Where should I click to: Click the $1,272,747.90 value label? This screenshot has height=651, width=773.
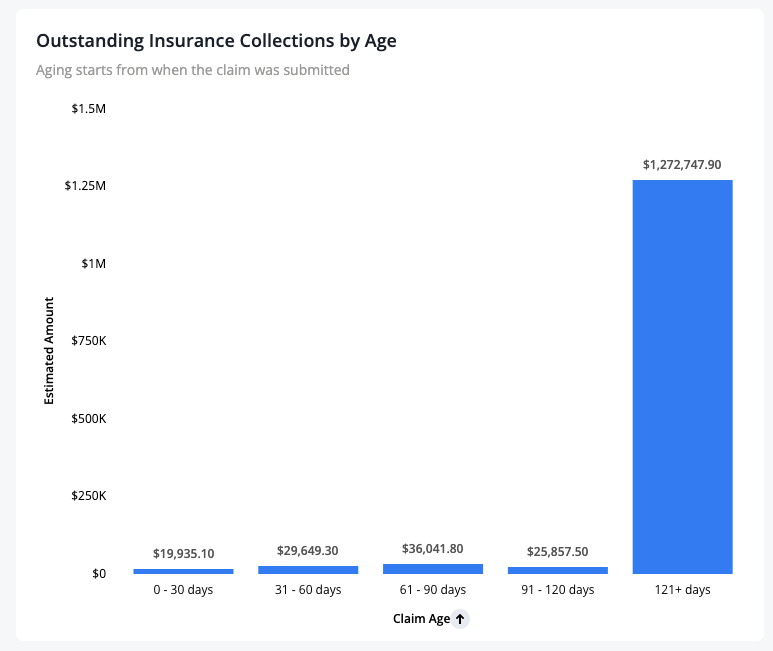coord(682,165)
